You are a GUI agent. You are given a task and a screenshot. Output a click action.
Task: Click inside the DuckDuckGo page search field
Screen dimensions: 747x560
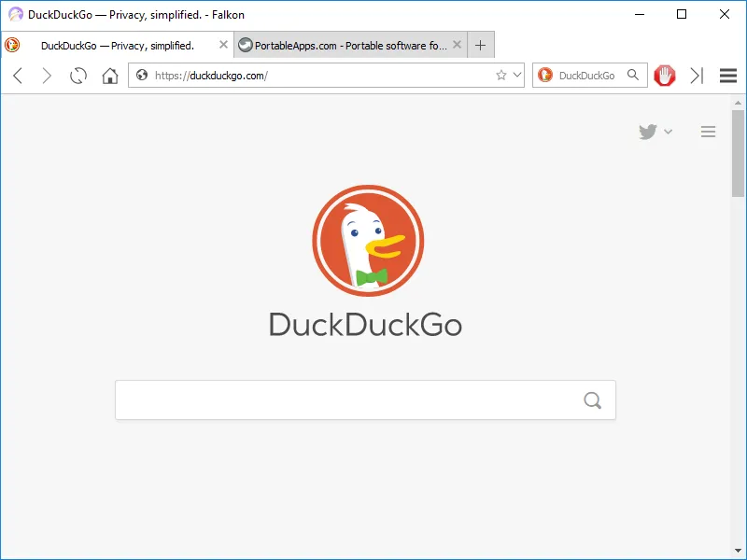(x=345, y=400)
